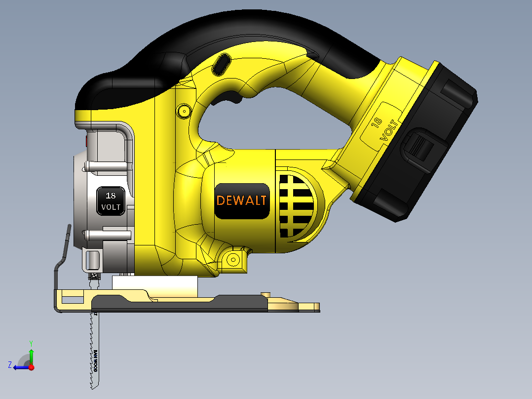The width and height of the screenshot is (532, 399).
Task: Click the round screw boss near the handle front
Action: [x=184, y=111]
